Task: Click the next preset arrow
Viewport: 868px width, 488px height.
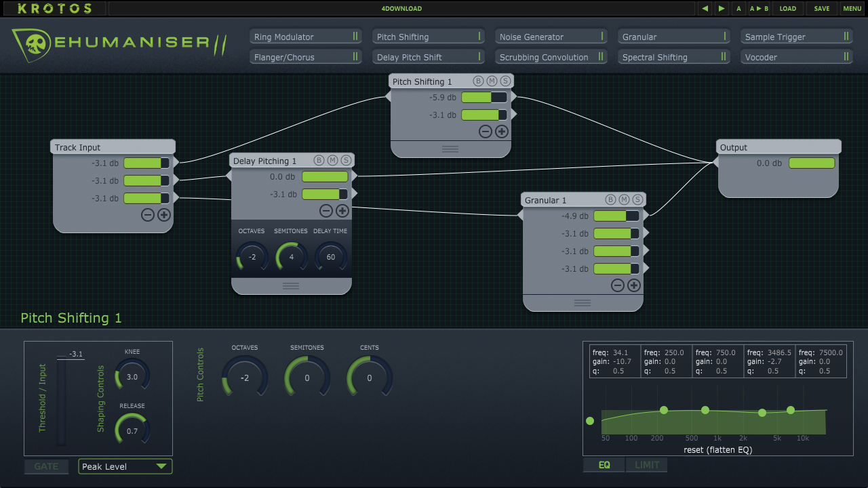Action: (x=722, y=9)
